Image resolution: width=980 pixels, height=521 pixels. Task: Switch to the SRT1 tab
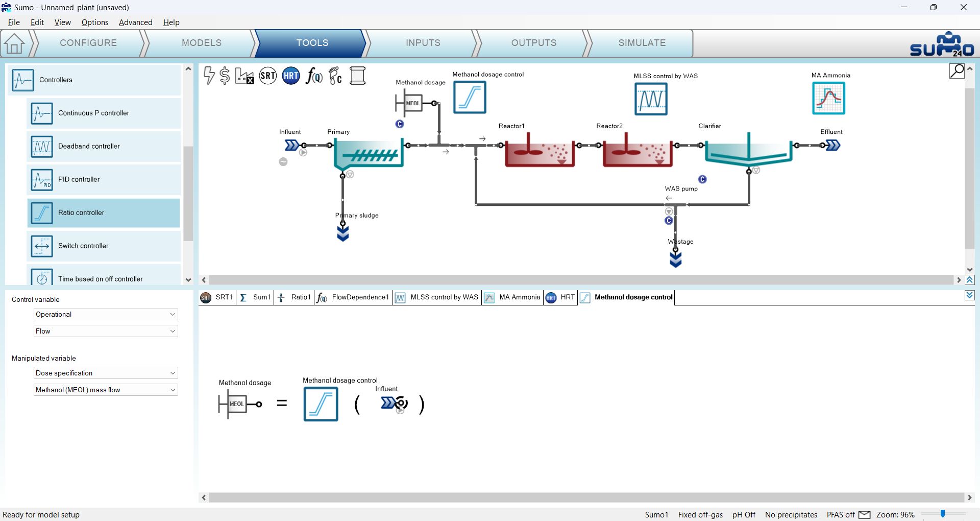click(217, 297)
